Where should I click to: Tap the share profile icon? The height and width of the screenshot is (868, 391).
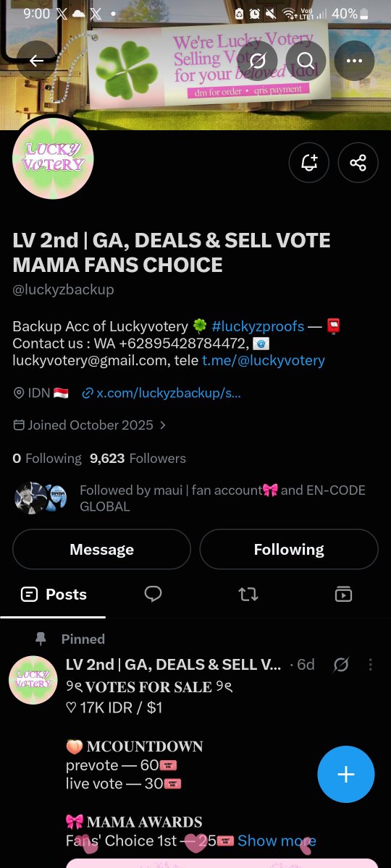point(358,163)
